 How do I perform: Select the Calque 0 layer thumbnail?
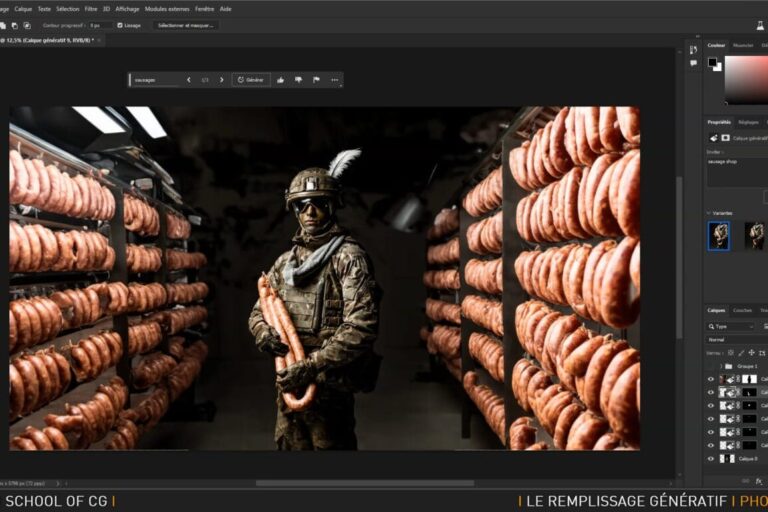point(727,459)
